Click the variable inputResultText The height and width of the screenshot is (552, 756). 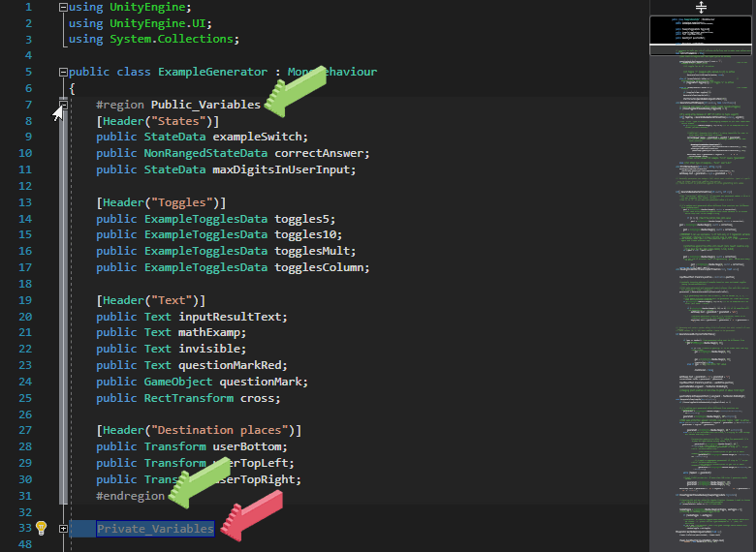(230, 317)
